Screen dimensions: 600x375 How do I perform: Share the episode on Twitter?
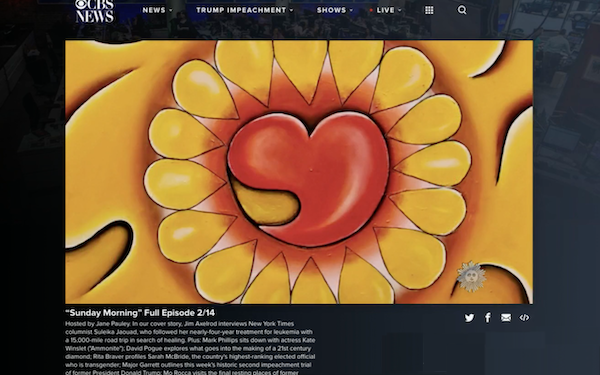[470, 318]
